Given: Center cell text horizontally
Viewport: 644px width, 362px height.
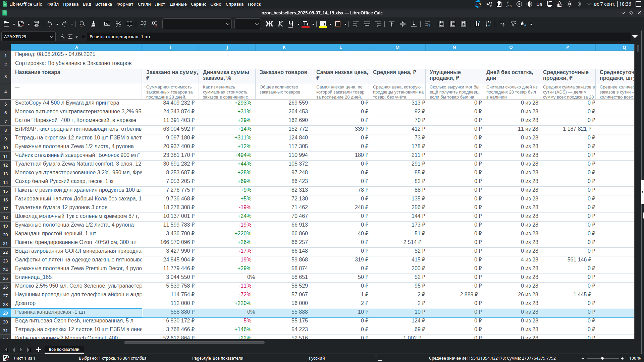Looking at the screenshot, I should (367, 24).
